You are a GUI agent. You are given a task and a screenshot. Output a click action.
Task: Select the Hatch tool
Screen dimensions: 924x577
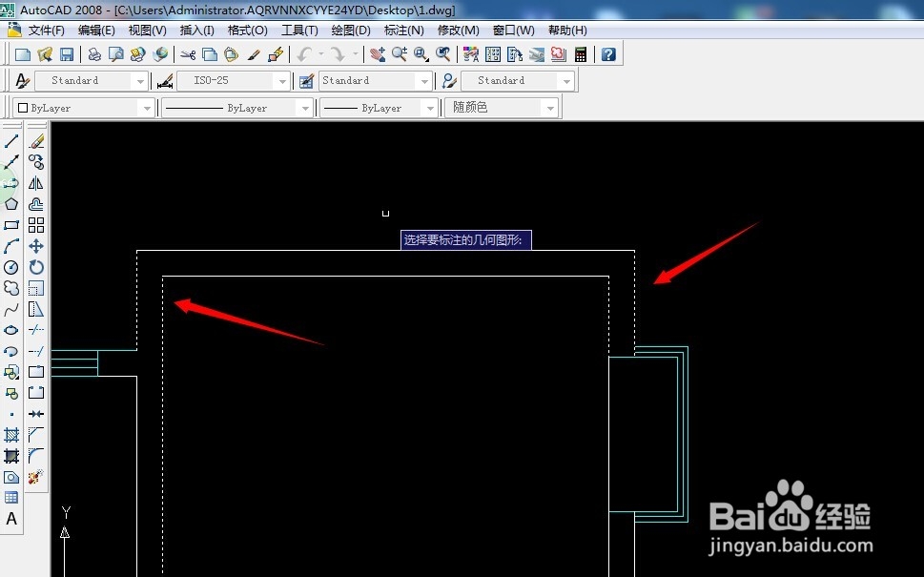click(11, 435)
